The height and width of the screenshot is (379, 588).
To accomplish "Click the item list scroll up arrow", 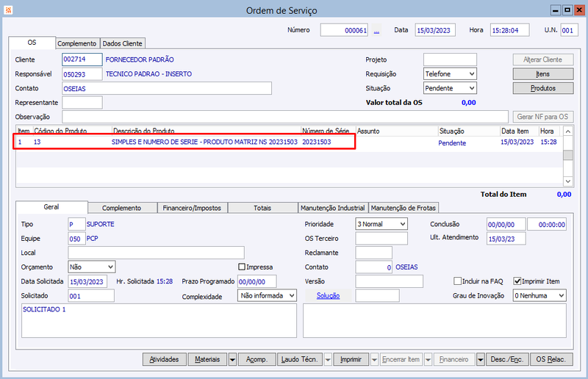I will click(568, 131).
